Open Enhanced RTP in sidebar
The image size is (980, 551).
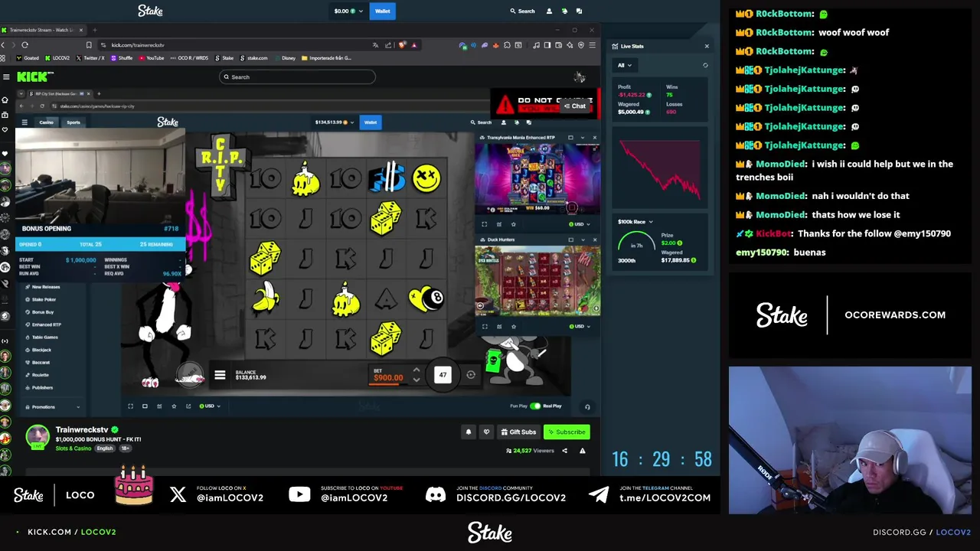coord(46,324)
